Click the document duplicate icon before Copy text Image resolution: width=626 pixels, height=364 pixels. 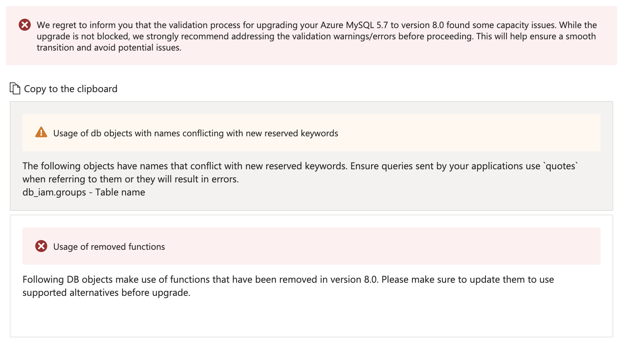point(15,88)
